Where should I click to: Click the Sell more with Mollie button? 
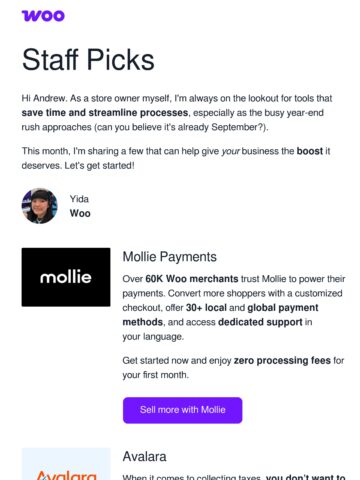[182, 410]
